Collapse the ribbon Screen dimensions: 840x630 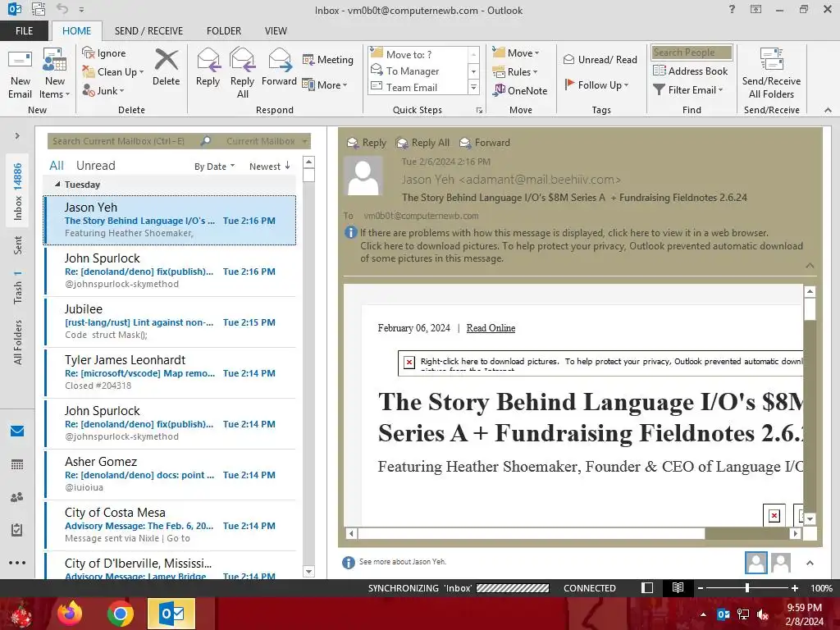[x=828, y=110]
